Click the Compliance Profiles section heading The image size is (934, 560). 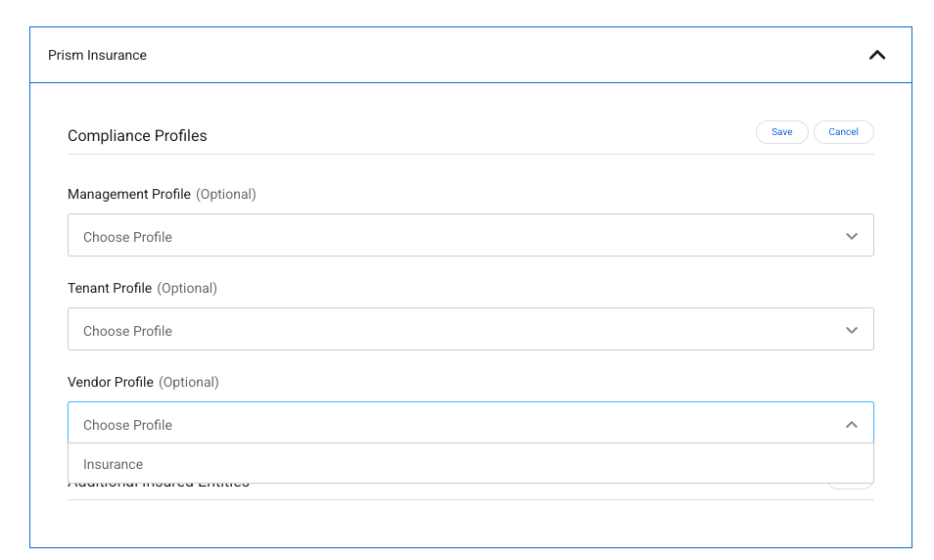click(137, 136)
